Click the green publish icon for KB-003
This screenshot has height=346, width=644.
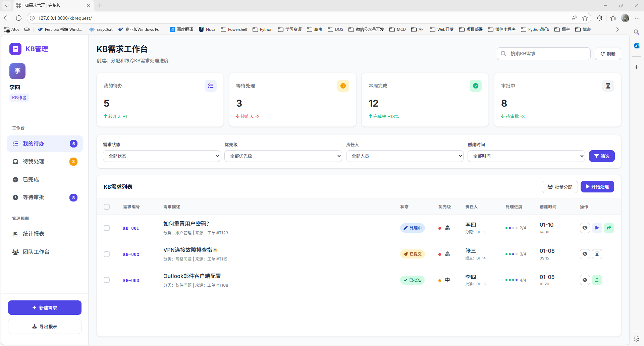click(x=597, y=280)
